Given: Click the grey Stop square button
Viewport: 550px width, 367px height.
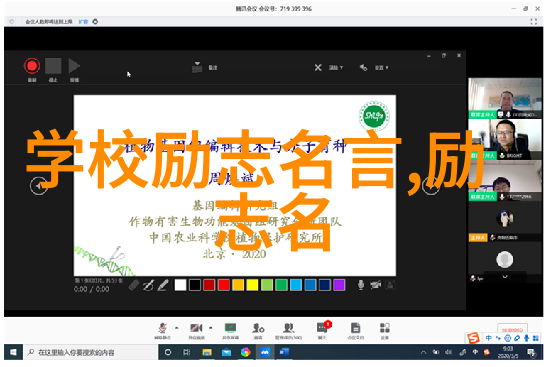Looking at the screenshot, I should pyautogui.click(x=53, y=66).
